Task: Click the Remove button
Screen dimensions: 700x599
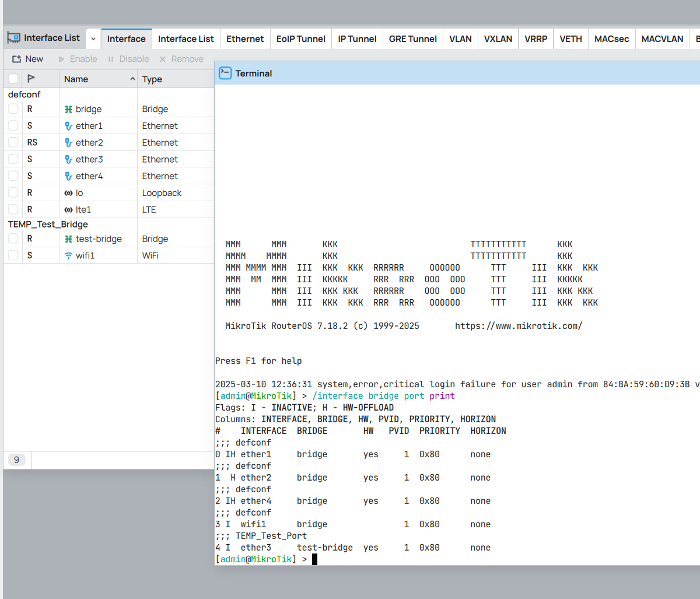Action: tap(181, 59)
